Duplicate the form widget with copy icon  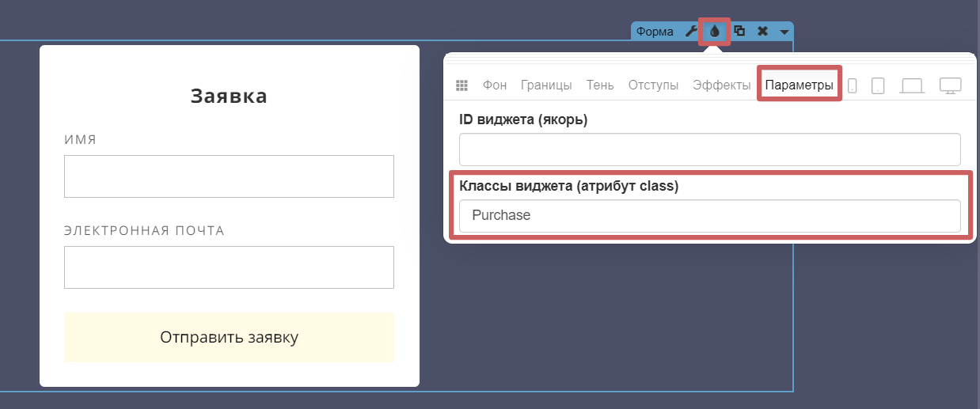tap(739, 32)
